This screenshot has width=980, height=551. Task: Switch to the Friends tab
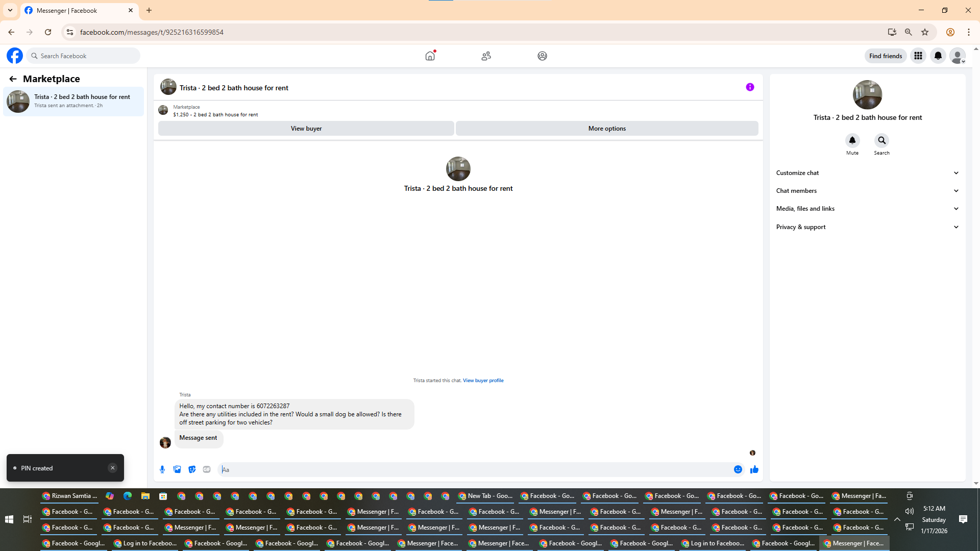coord(486,56)
